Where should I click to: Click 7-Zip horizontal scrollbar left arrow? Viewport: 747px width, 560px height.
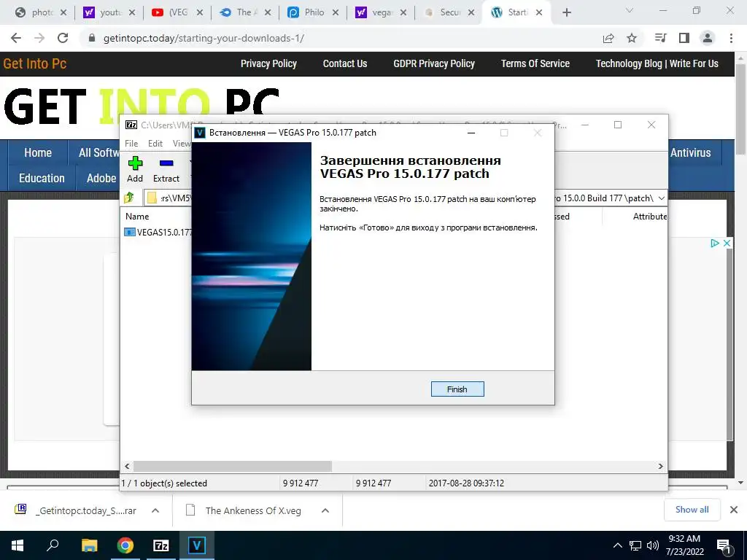pyautogui.click(x=127, y=466)
